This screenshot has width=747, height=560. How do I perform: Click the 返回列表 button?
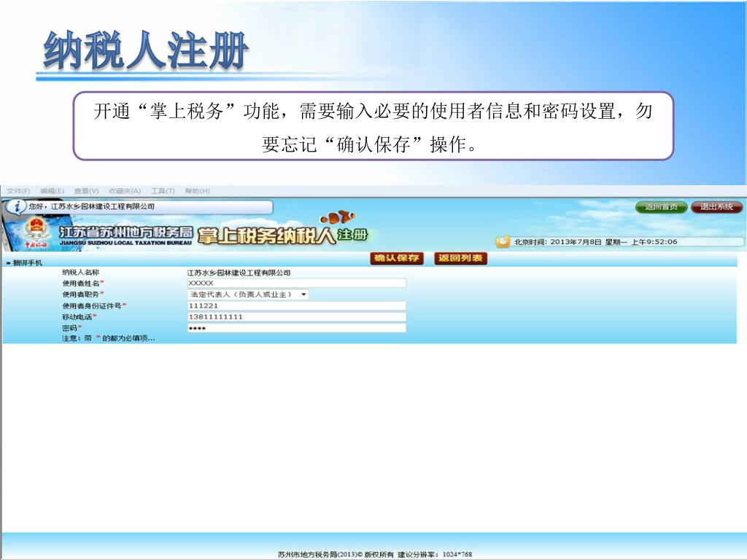tap(460, 258)
